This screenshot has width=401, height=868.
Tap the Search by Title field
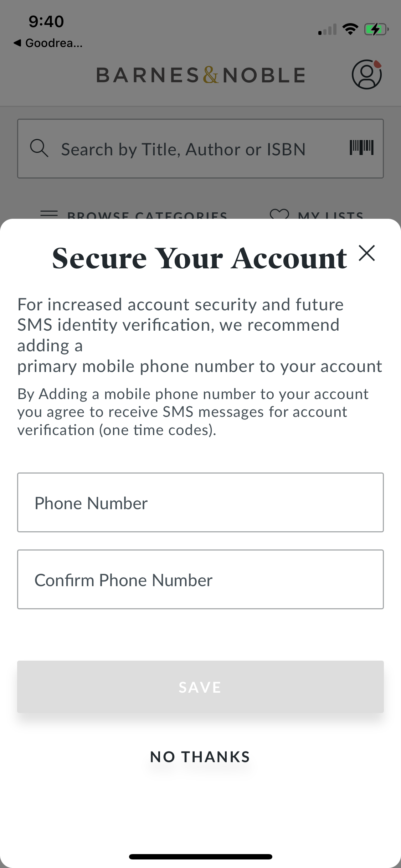[x=183, y=149]
